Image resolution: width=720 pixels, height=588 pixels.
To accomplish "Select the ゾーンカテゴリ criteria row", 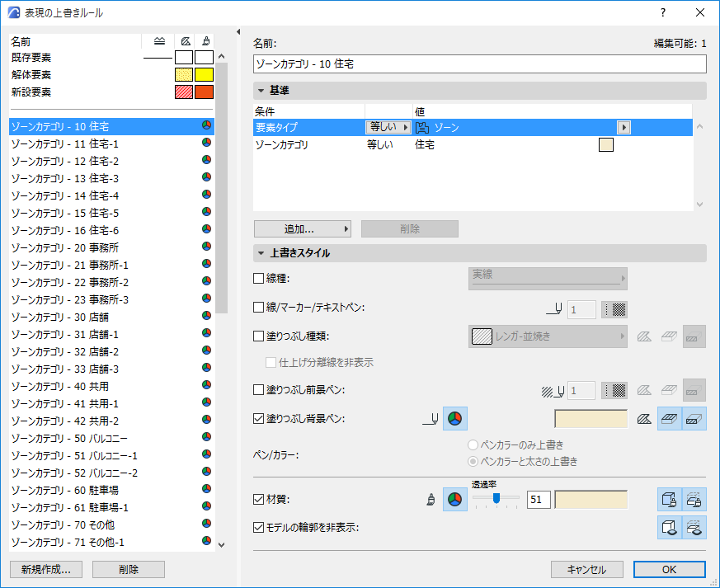I will [473, 144].
